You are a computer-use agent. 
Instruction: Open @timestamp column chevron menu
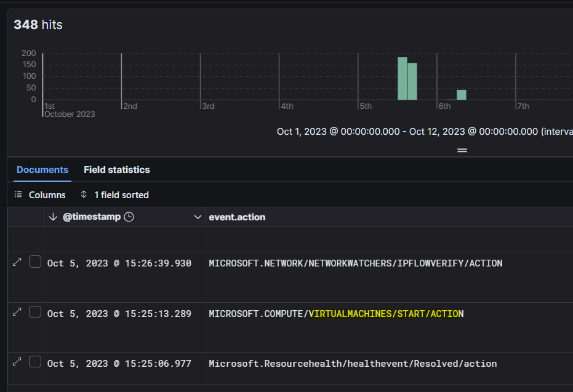pyautogui.click(x=198, y=217)
